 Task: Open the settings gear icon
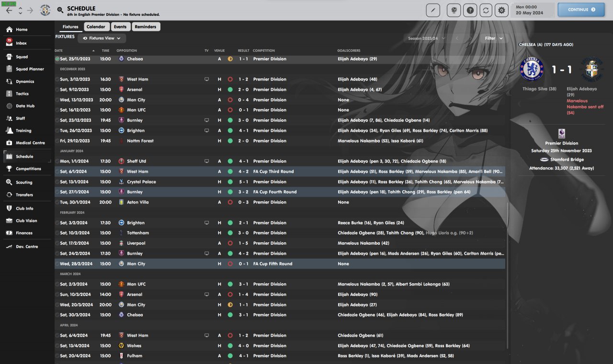pos(501,10)
